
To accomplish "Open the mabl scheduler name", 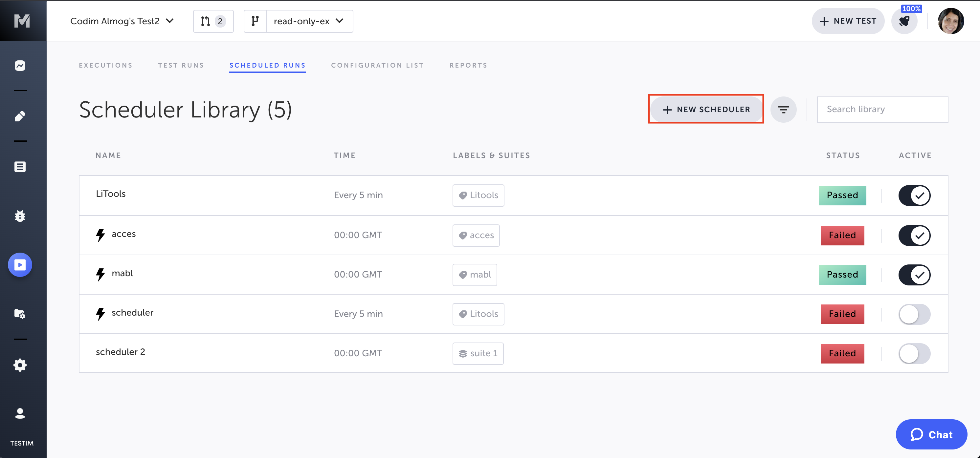I will pyautogui.click(x=122, y=273).
